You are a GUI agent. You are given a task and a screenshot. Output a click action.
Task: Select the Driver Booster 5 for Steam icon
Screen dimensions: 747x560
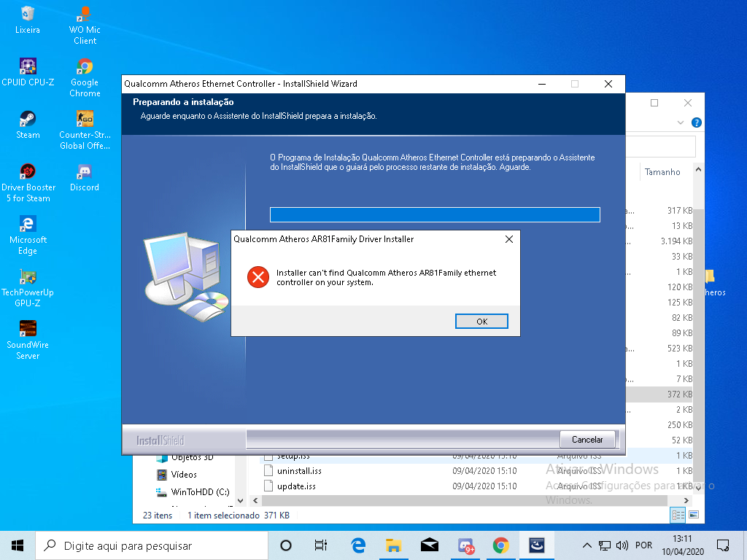(28, 183)
